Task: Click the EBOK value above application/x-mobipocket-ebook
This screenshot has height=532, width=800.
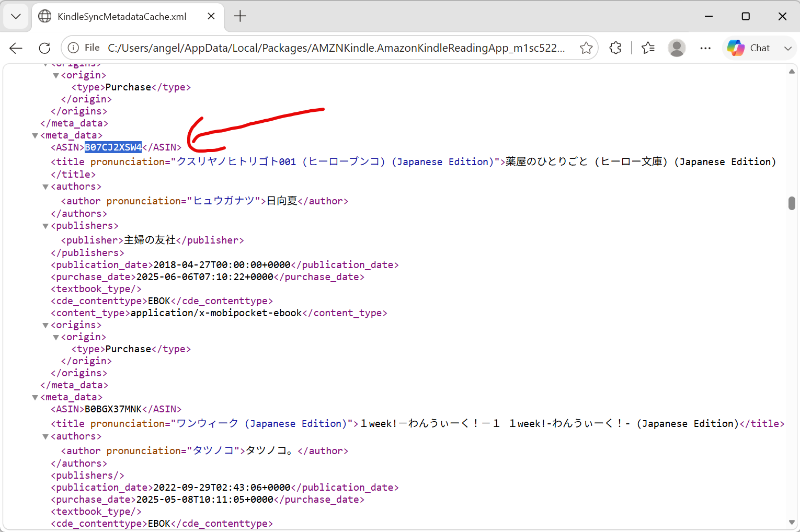Action: [x=159, y=301]
